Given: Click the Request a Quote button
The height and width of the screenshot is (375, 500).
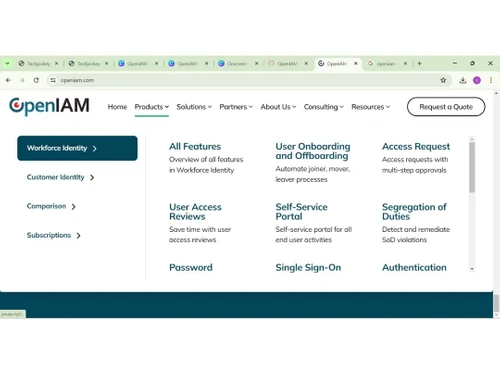Looking at the screenshot, I should tap(446, 107).
